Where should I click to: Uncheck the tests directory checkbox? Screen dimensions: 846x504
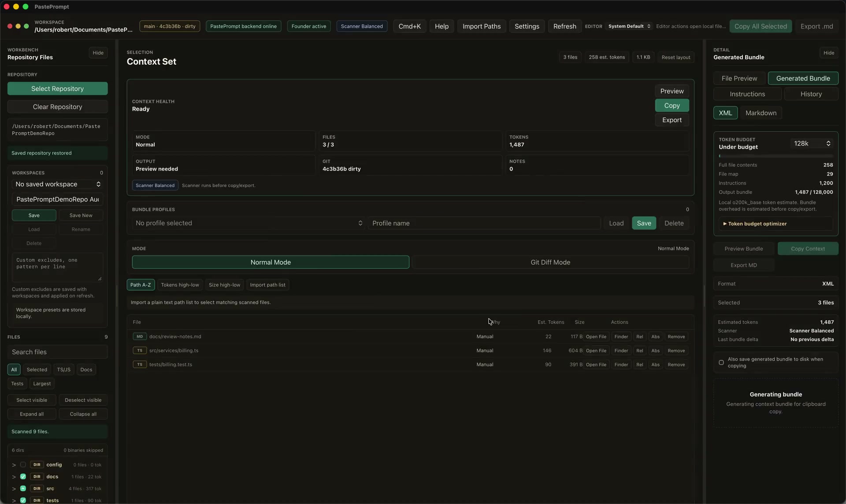click(23, 500)
